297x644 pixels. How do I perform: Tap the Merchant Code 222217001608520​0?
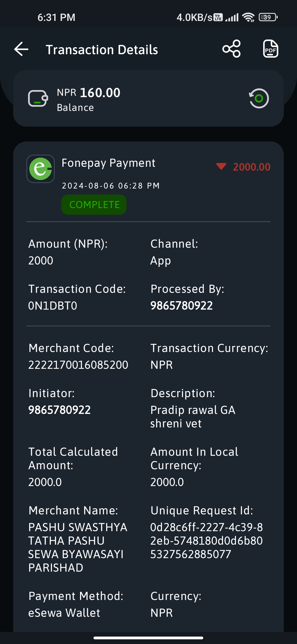tap(78, 365)
